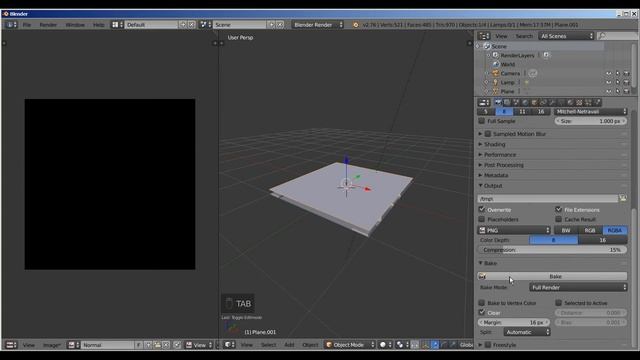The image size is (640, 360).
Task: Open the Select menu in 3D view
Action: tap(268, 345)
